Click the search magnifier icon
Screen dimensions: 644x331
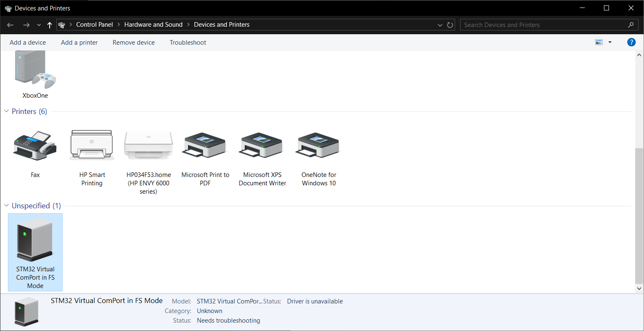tap(631, 25)
